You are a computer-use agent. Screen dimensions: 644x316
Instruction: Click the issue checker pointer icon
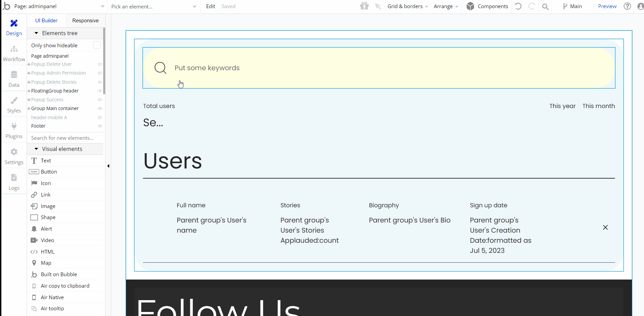tap(378, 6)
